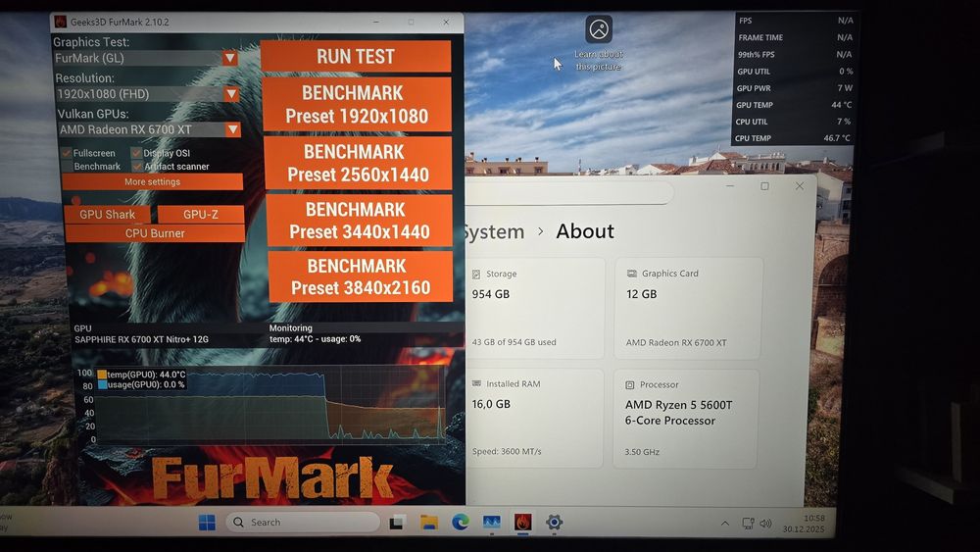
Task: Maximize the Settings window
Action: click(764, 186)
